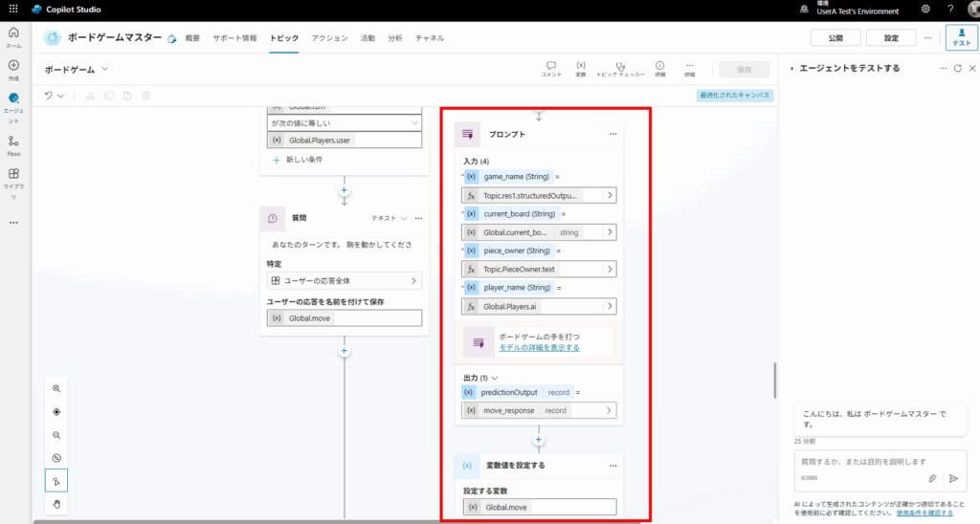The height and width of the screenshot is (524, 980).
Task: Click the zoom in canvas control
Action: [x=56, y=389]
